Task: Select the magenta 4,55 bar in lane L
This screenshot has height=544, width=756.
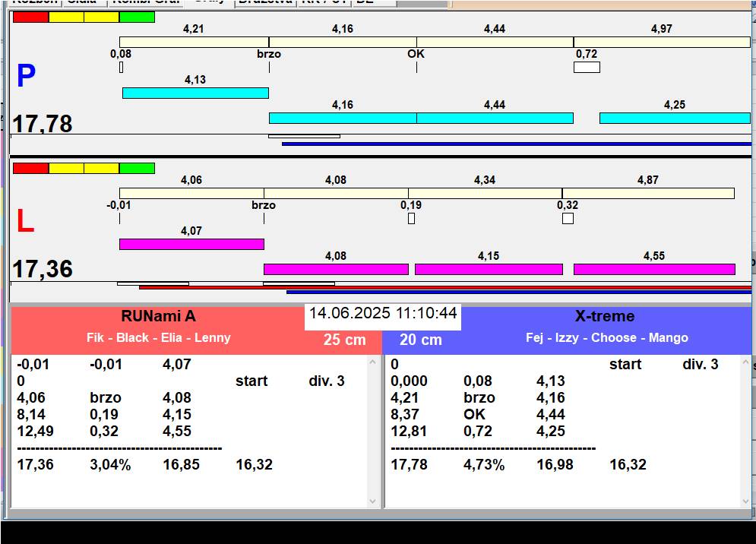Action: click(x=654, y=269)
